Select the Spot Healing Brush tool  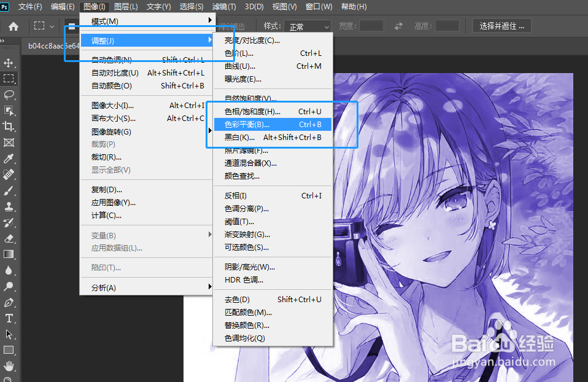[x=9, y=174]
